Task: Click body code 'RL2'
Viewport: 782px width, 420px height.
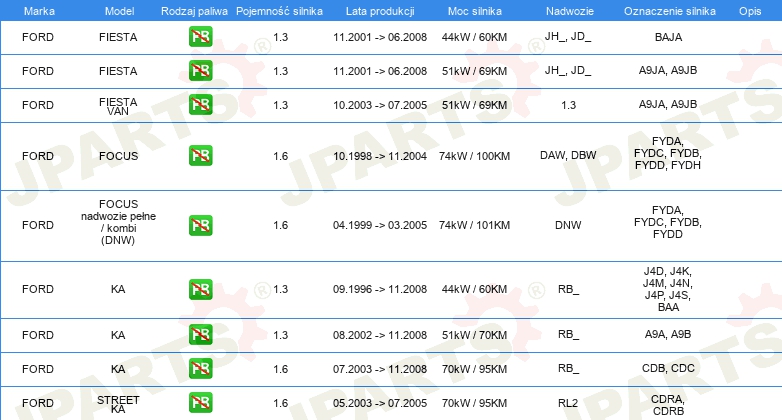Action: (x=568, y=403)
